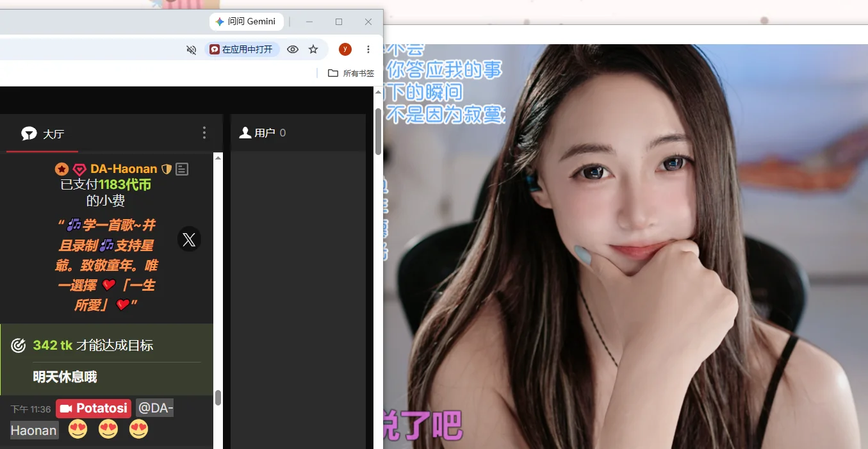Open the Chrome three-dot menu
868x449 pixels.
[368, 49]
